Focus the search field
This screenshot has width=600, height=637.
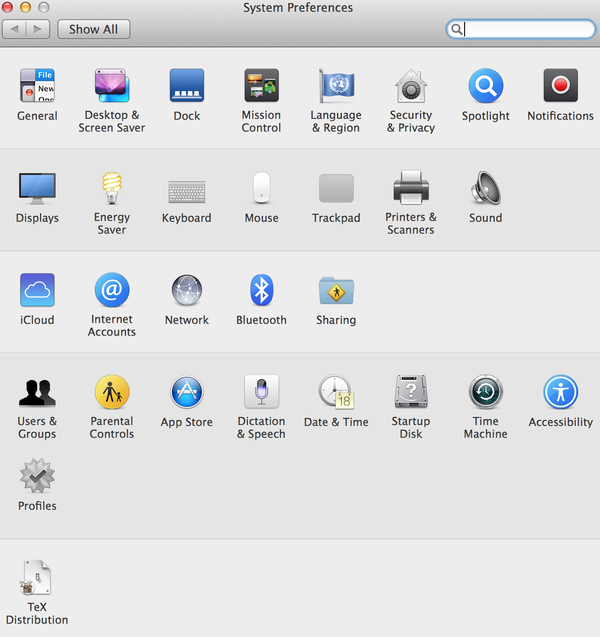click(521, 29)
